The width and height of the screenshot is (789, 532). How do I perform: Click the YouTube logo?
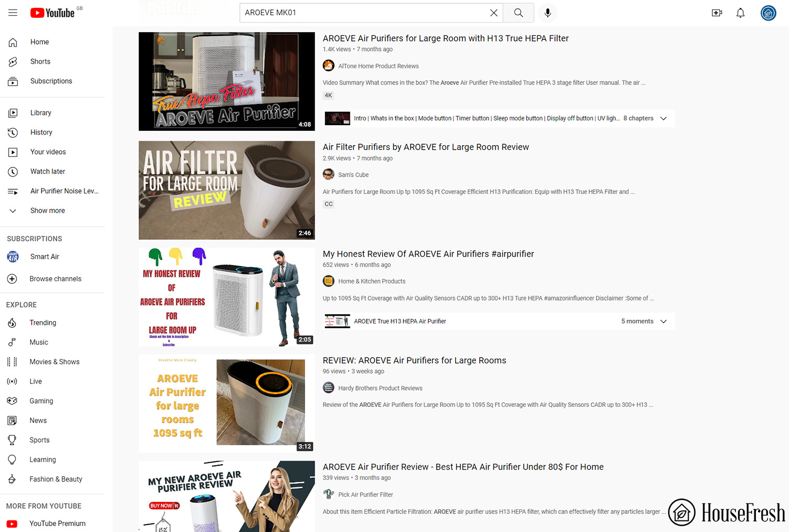pos(52,13)
